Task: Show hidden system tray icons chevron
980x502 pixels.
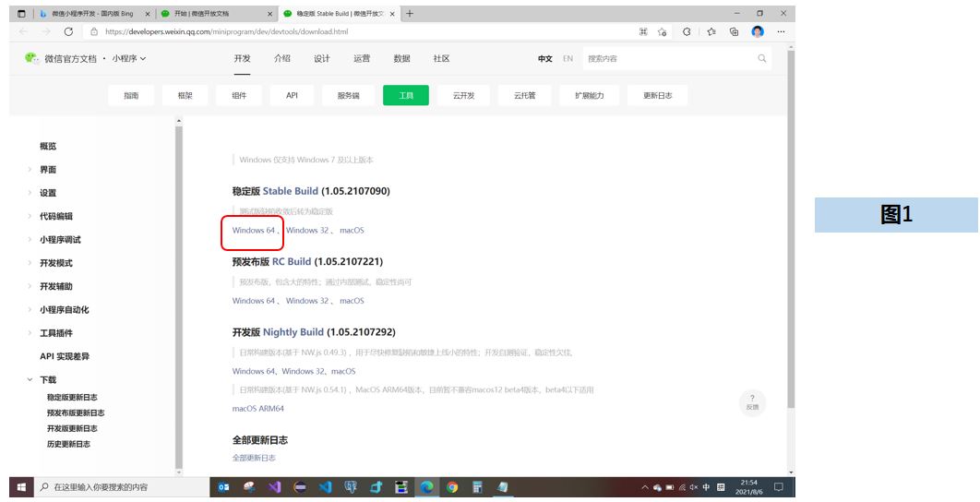Action: [x=645, y=487]
